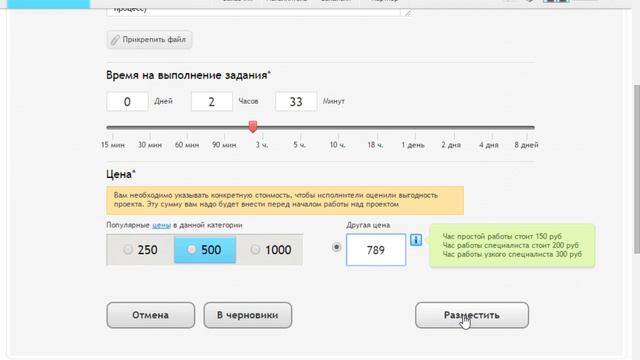Click the Другая цена label text
The image size is (640, 360).
click(x=368, y=225)
